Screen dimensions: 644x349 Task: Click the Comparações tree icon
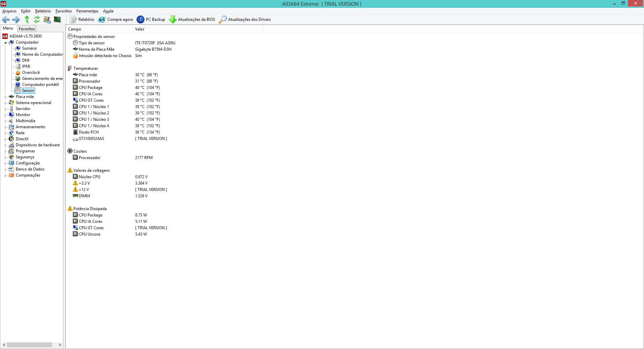point(11,175)
